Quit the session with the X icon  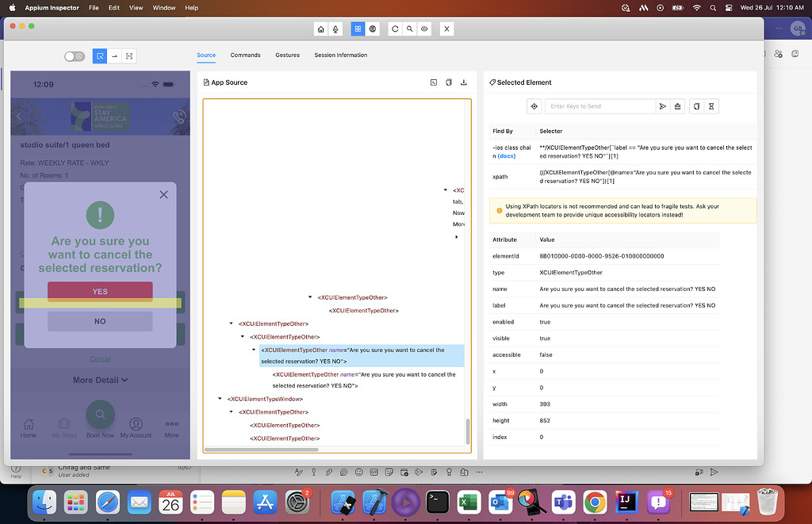(446, 29)
